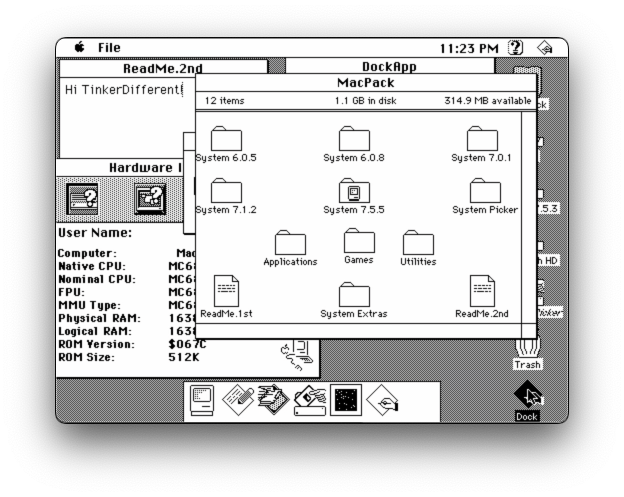Select the System Extras folder
Image resolution: width=624 pixels, height=497 pixels.
pos(354,295)
